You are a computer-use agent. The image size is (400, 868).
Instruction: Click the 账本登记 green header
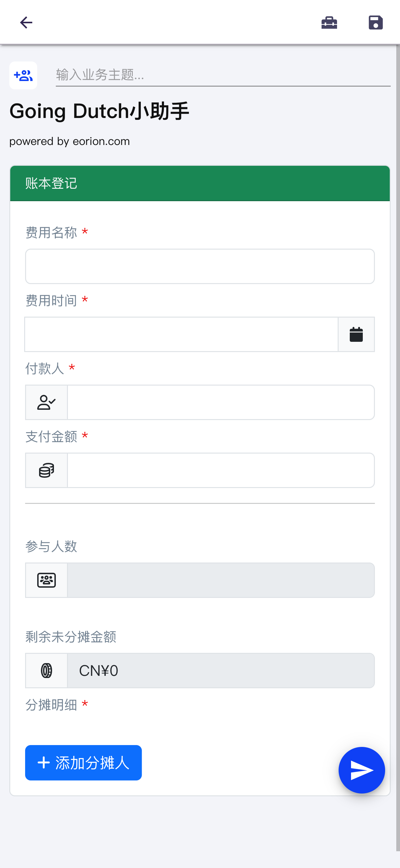click(200, 183)
